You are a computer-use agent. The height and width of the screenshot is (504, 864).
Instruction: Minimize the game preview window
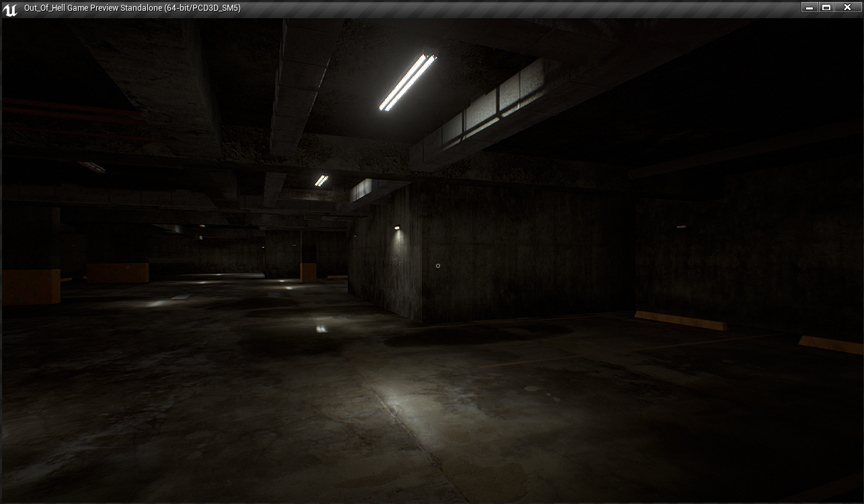pos(810,7)
